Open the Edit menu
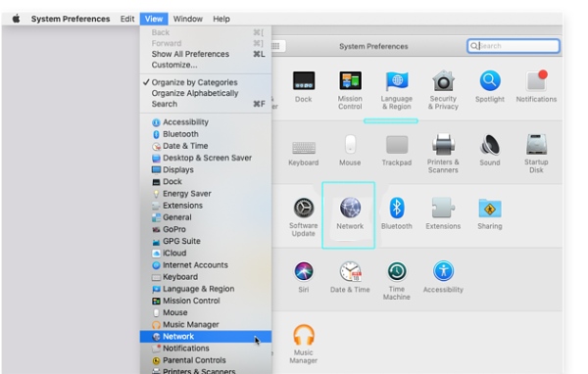The image size is (588, 374). [127, 19]
